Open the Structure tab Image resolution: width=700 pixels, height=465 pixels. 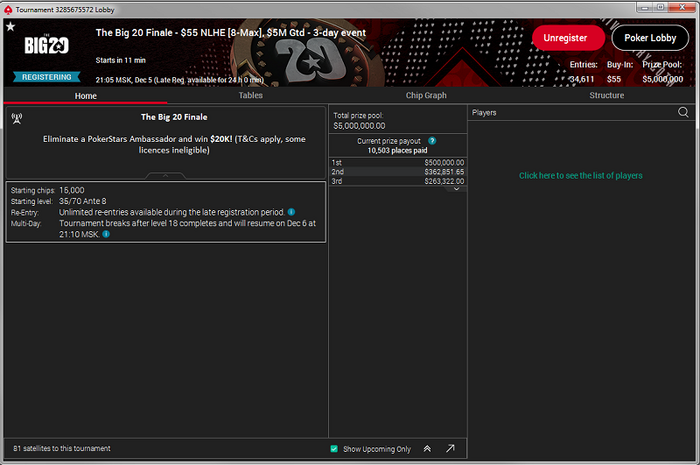click(607, 95)
